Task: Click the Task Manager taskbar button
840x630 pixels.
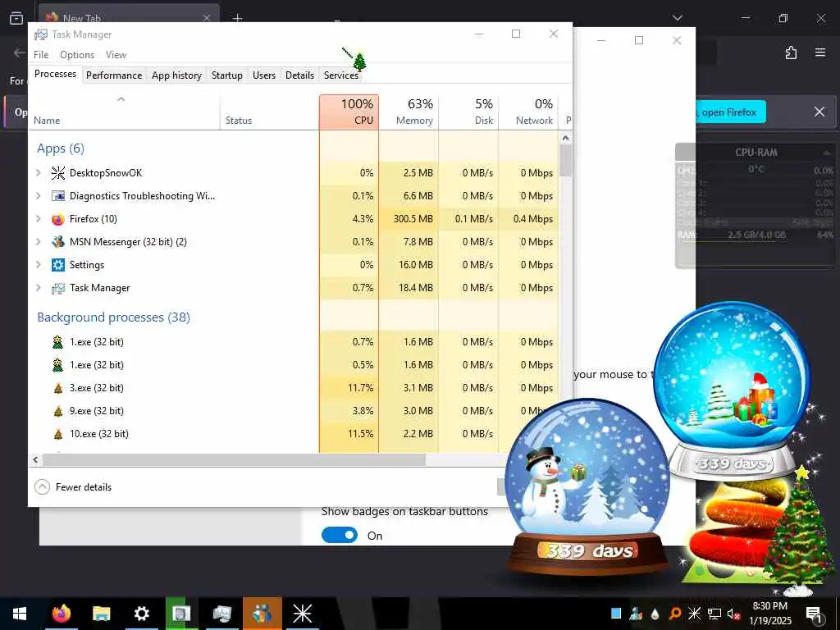Action: pos(221,614)
